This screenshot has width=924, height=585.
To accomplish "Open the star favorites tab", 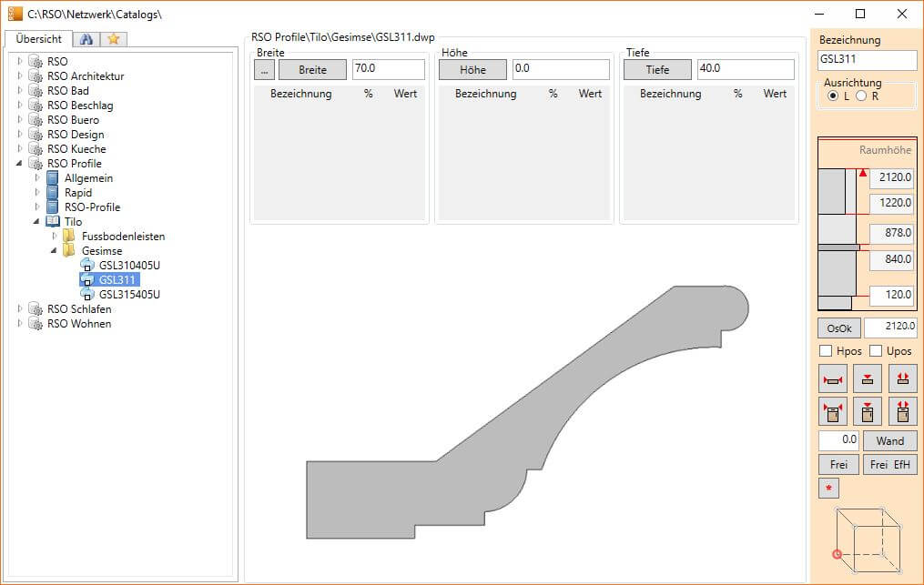I will 114,39.
